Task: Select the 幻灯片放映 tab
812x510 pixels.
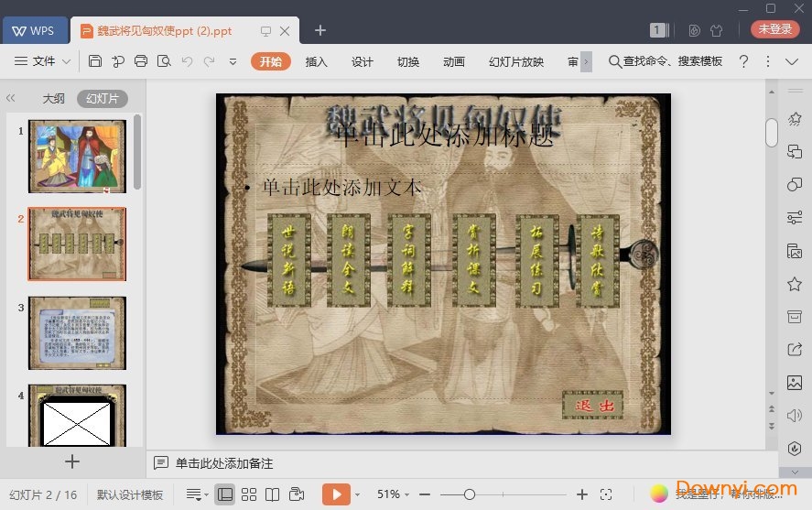Action: coord(516,61)
